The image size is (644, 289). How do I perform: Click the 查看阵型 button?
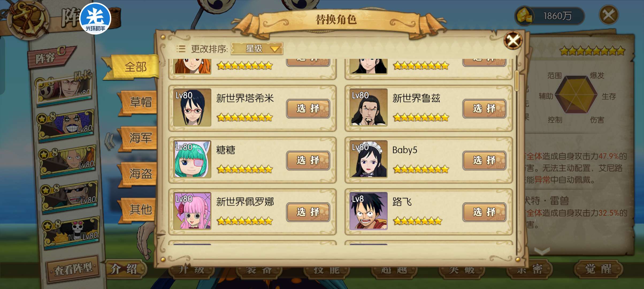coord(73,269)
